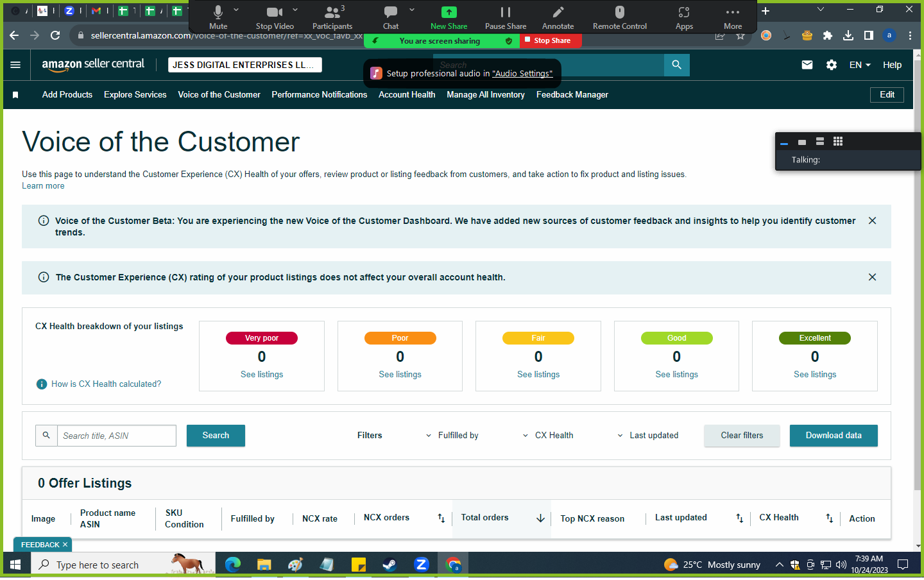Open the Zoom Chat panel

[x=391, y=17]
